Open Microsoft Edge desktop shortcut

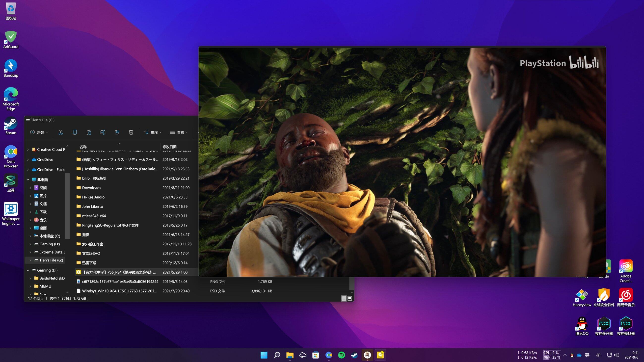click(11, 99)
